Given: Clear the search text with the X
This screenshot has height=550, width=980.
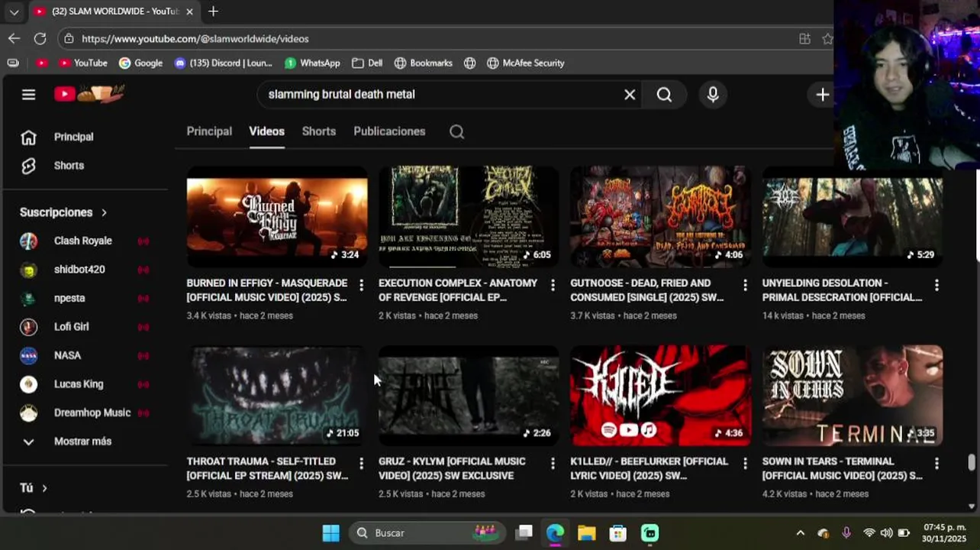Looking at the screenshot, I should coord(630,95).
